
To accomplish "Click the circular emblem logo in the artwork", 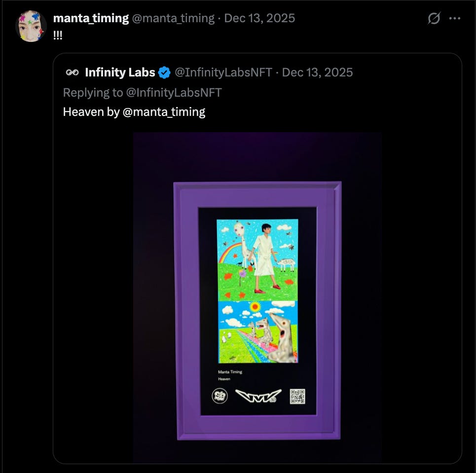I will click(220, 396).
